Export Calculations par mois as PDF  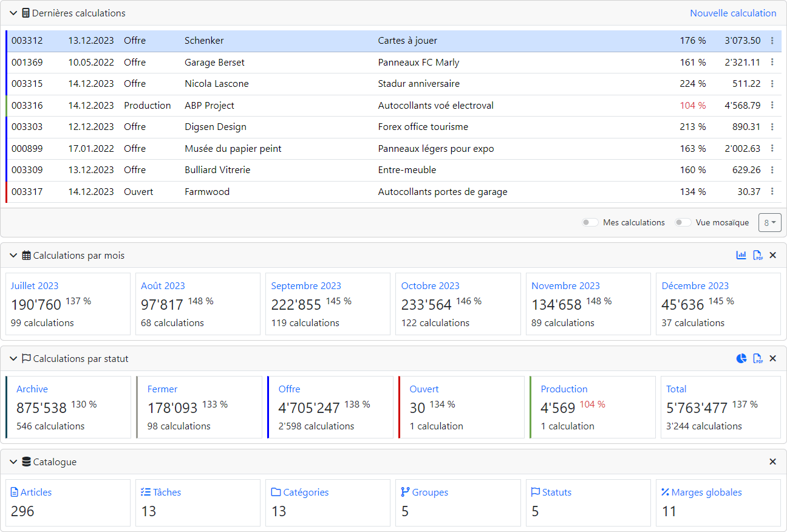(x=758, y=256)
